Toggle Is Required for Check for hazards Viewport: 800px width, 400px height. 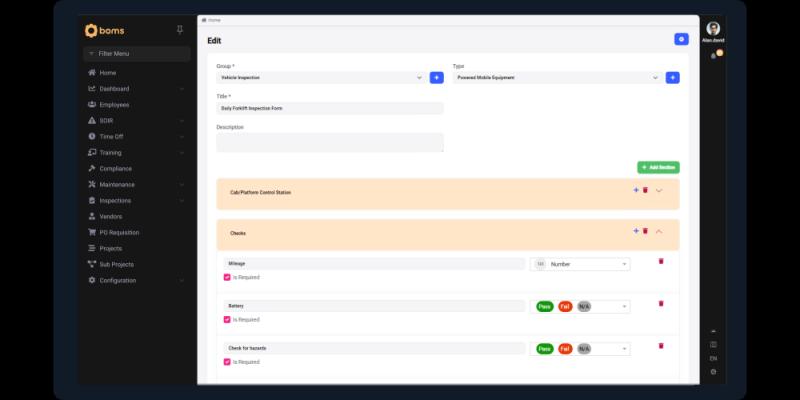(x=227, y=362)
